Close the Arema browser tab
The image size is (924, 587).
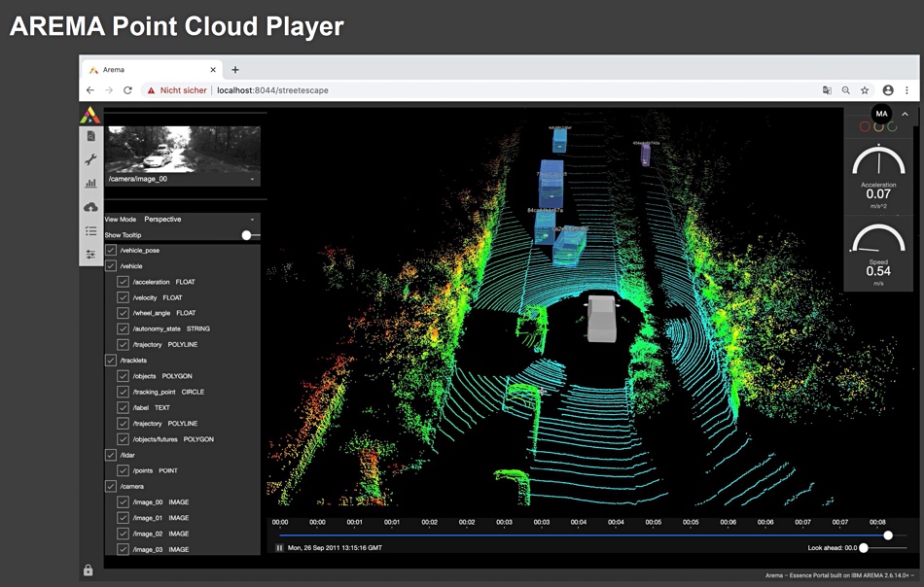pos(213,69)
